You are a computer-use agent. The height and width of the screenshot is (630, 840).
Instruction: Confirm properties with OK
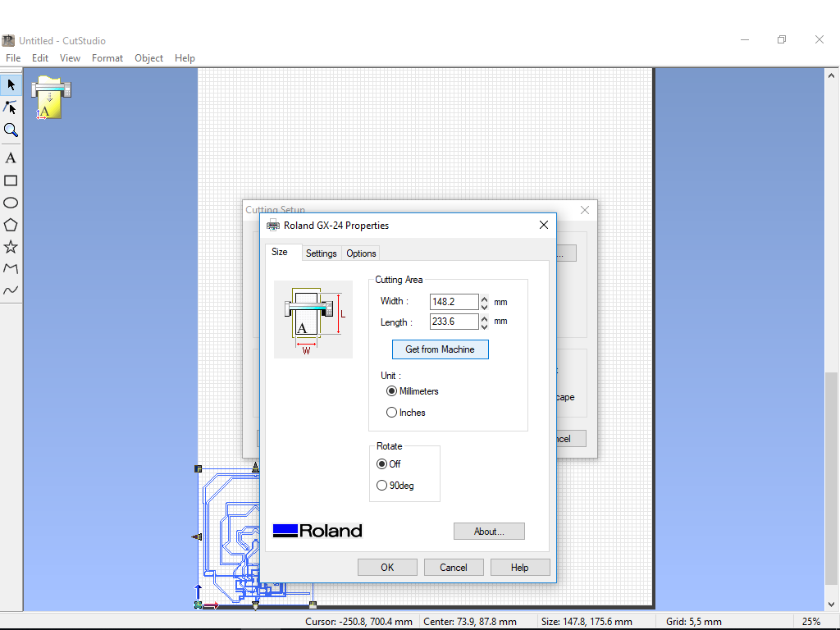(387, 568)
